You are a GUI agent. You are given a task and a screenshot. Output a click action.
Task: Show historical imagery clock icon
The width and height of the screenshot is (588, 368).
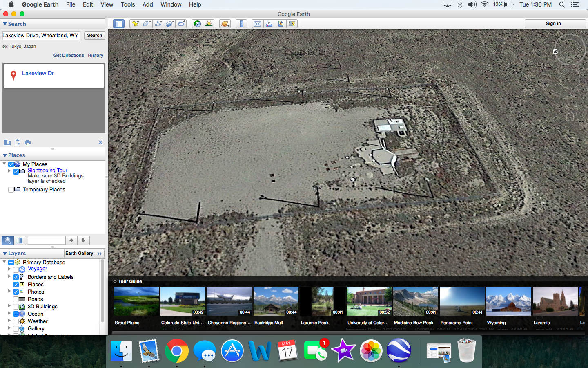[197, 24]
